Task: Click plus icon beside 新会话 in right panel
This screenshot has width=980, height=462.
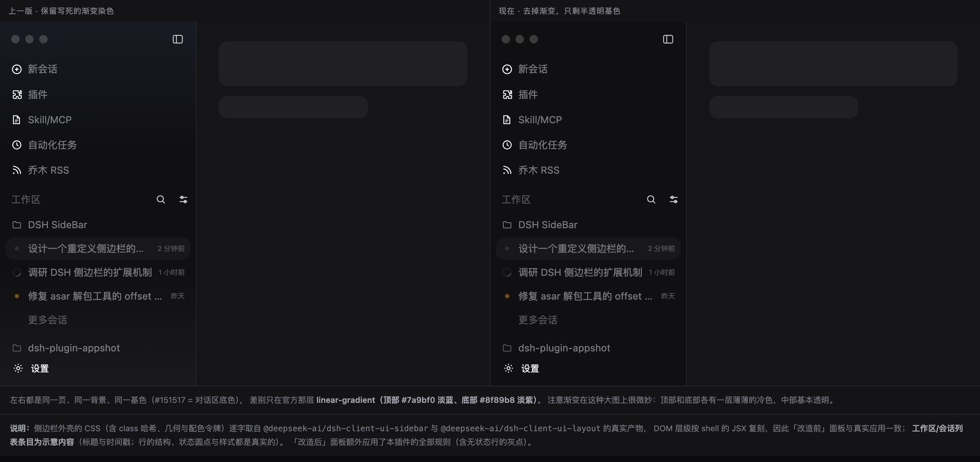Action: point(507,69)
